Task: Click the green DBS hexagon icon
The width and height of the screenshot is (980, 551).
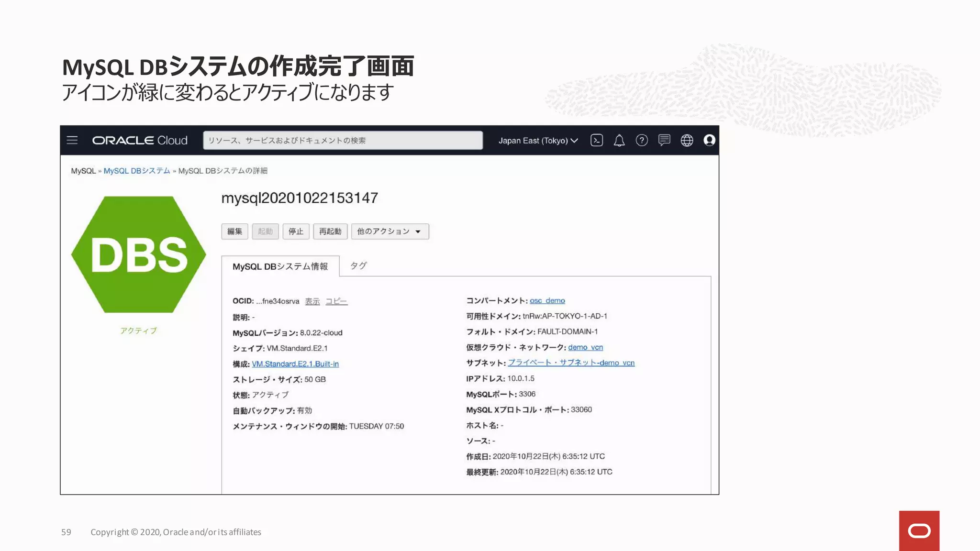Action: pos(139,254)
